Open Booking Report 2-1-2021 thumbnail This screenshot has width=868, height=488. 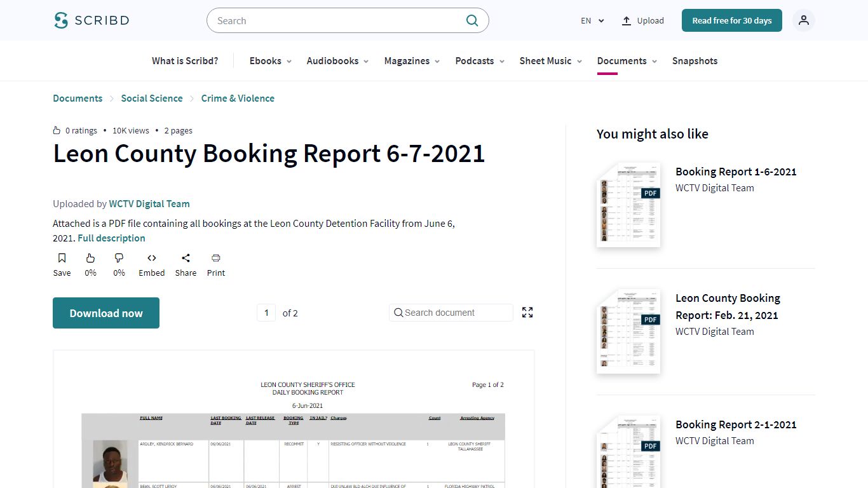click(x=629, y=452)
